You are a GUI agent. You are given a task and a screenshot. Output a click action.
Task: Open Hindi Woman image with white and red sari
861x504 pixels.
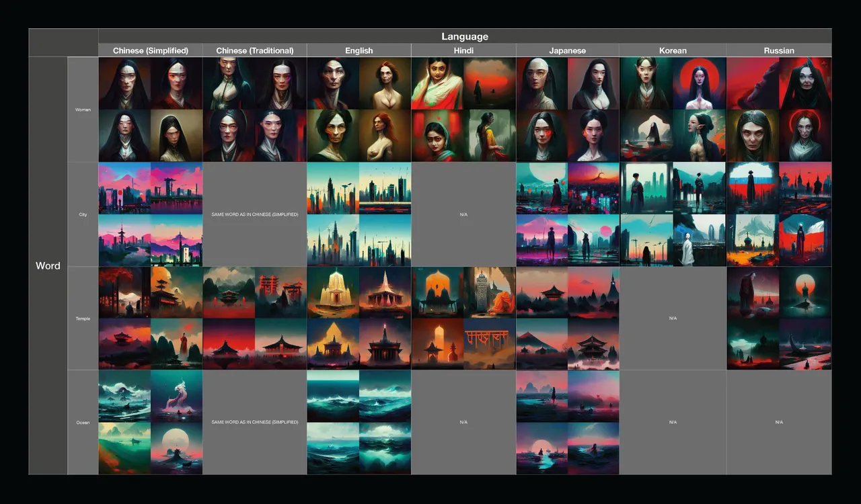click(x=438, y=83)
